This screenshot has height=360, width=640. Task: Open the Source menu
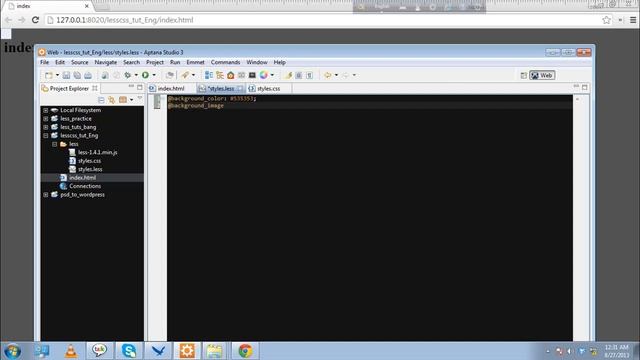coord(80,62)
